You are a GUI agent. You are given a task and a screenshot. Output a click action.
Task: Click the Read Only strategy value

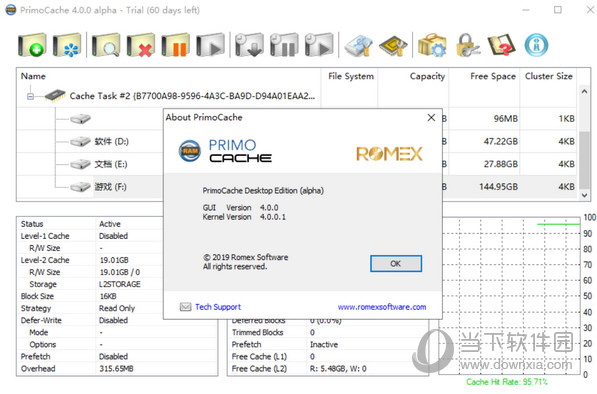pos(117,308)
